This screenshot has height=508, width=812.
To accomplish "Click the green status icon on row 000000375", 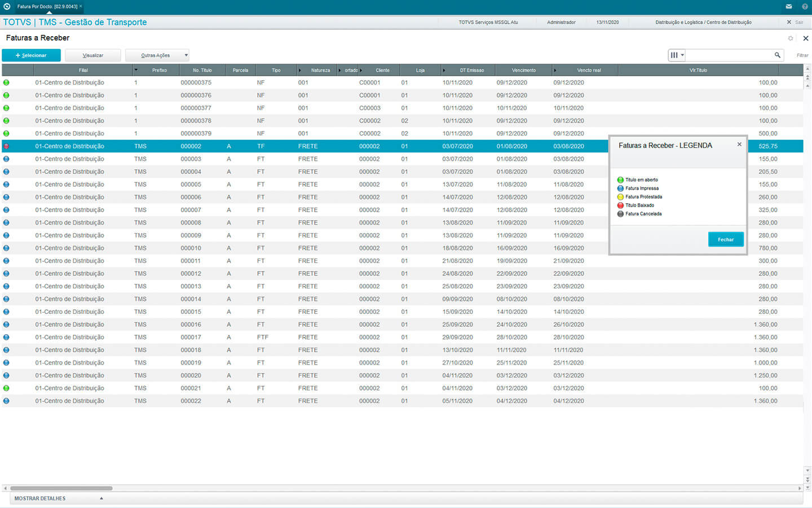I will (x=6, y=82).
